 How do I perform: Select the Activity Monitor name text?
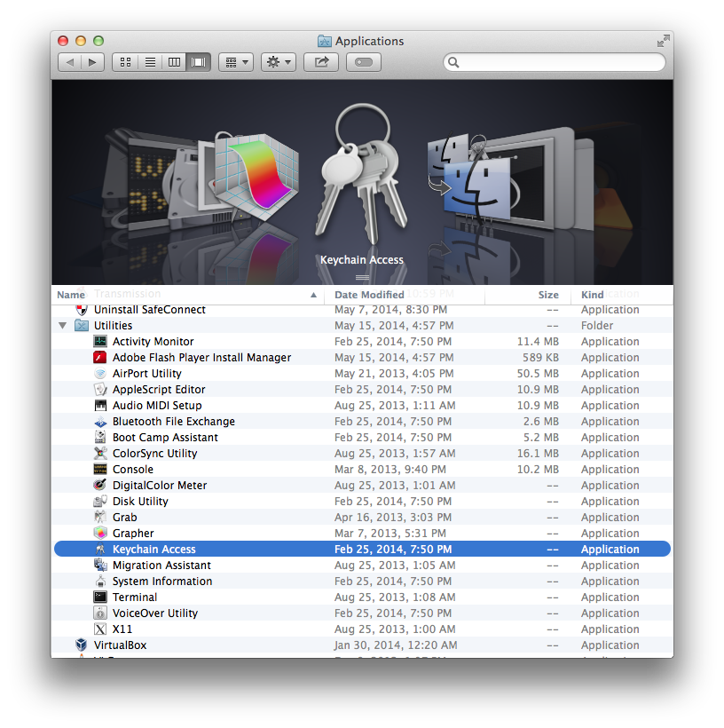(153, 342)
